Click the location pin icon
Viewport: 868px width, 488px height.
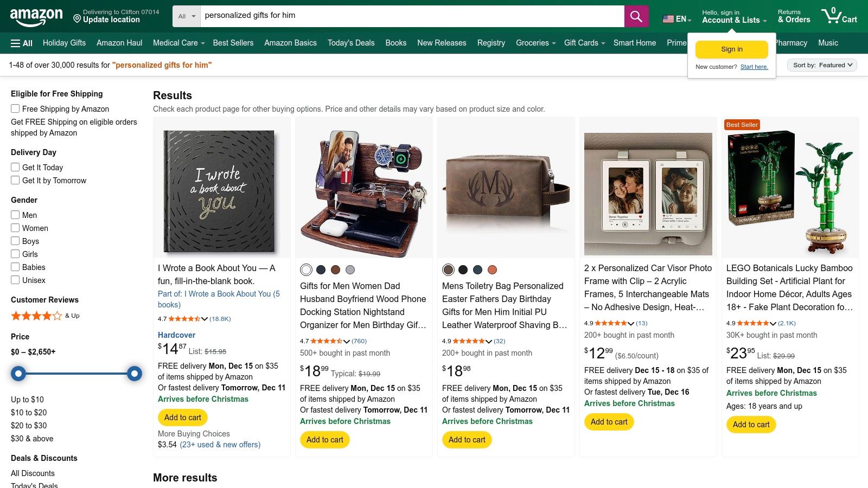77,19
